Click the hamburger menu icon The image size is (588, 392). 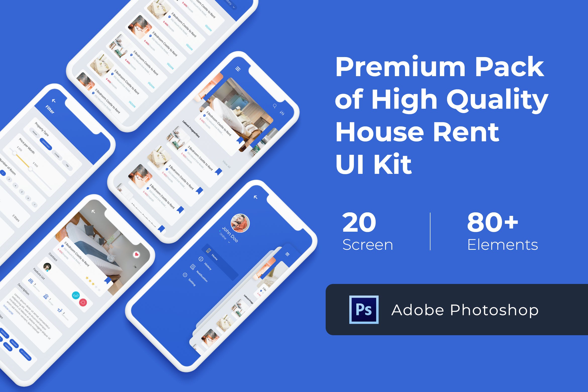(x=239, y=69)
